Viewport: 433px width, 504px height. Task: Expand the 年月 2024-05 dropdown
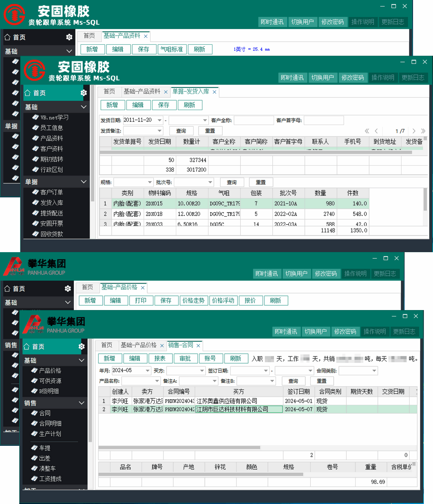coord(147,371)
